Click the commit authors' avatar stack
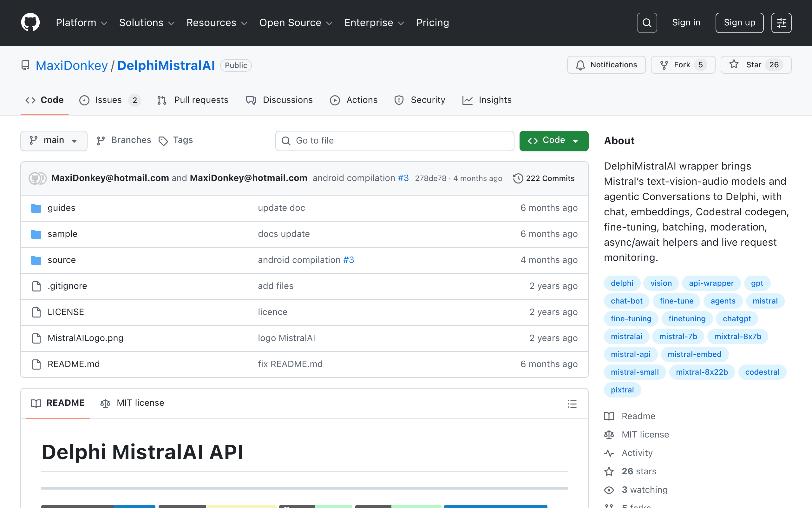812x508 pixels. [x=37, y=178]
